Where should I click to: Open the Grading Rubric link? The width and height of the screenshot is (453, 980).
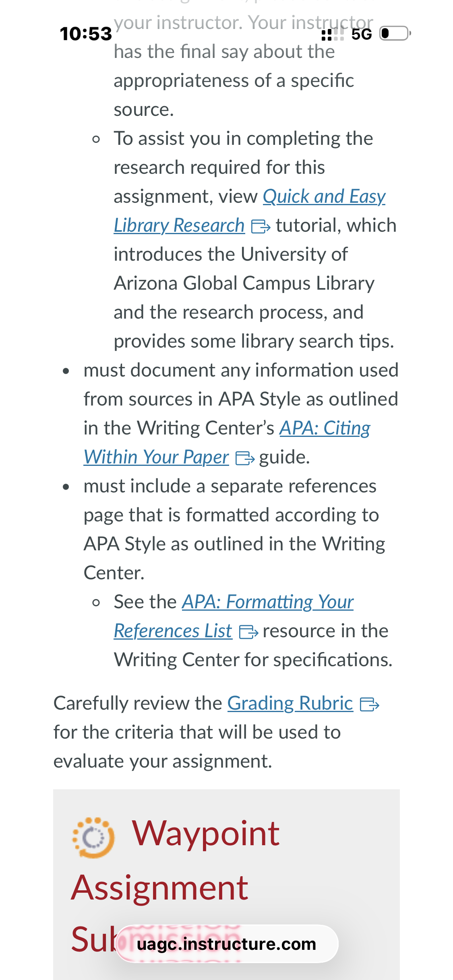point(290,704)
